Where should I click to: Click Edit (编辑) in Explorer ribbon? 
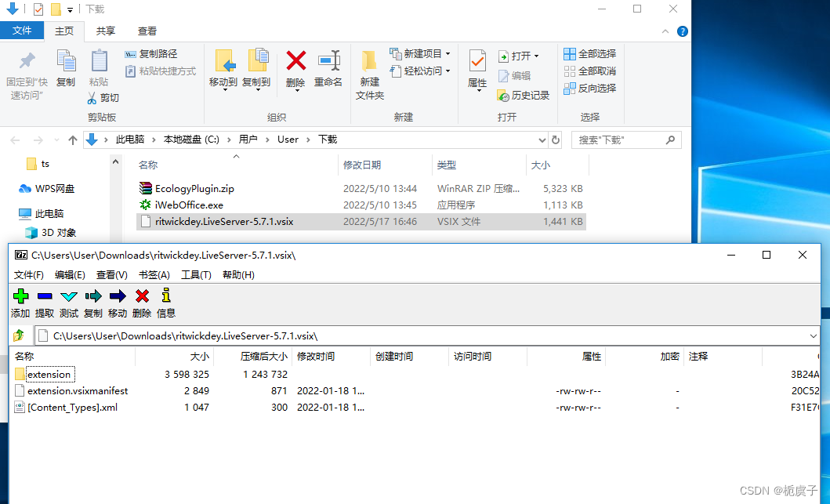tap(514, 76)
